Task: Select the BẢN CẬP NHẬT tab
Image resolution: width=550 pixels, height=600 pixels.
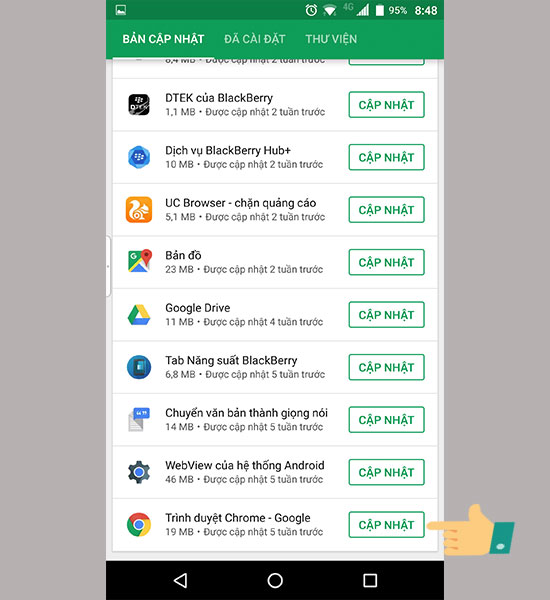Action: [x=163, y=39]
